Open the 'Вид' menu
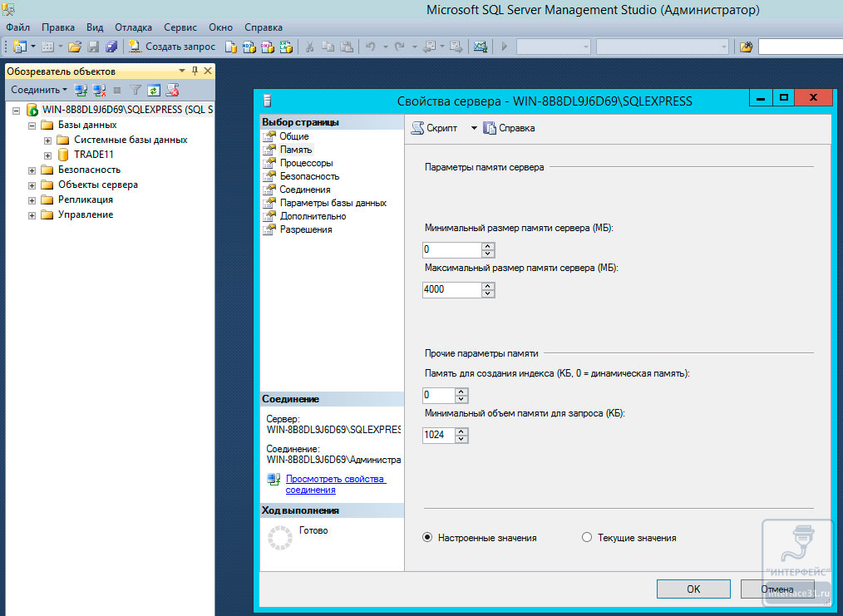843x616 pixels. (x=95, y=27)
